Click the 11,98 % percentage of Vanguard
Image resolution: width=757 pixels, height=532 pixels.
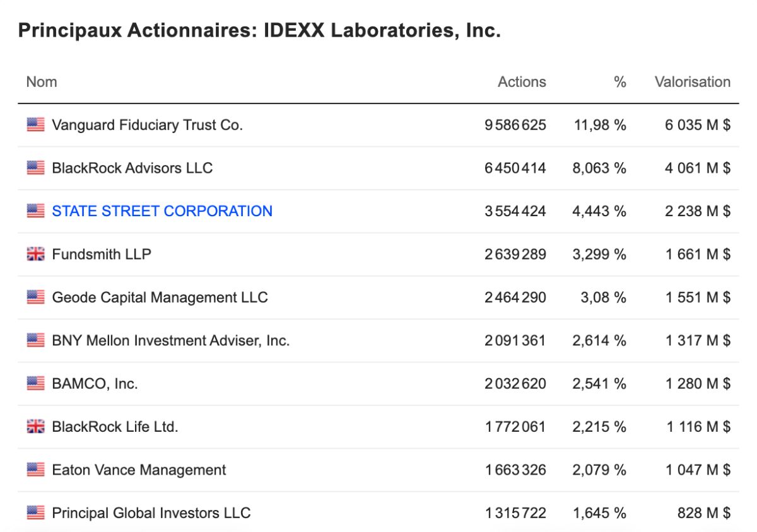[x=600, y=125]
